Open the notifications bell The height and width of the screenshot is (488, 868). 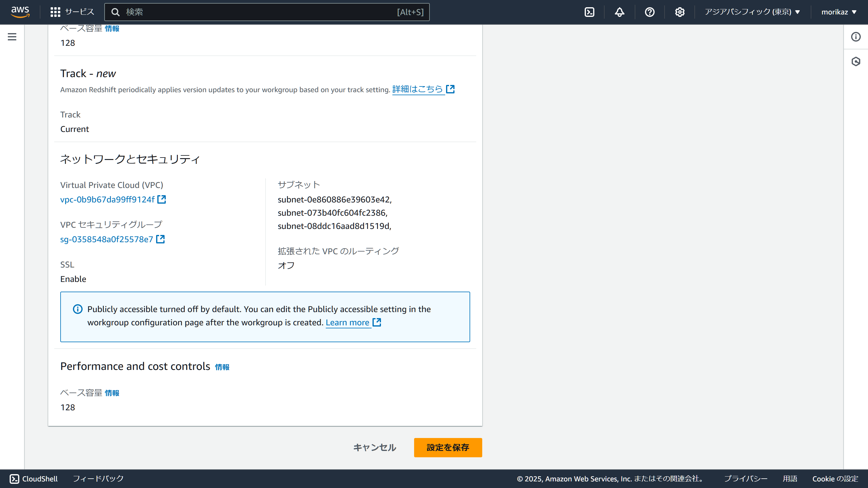point(619,12)
